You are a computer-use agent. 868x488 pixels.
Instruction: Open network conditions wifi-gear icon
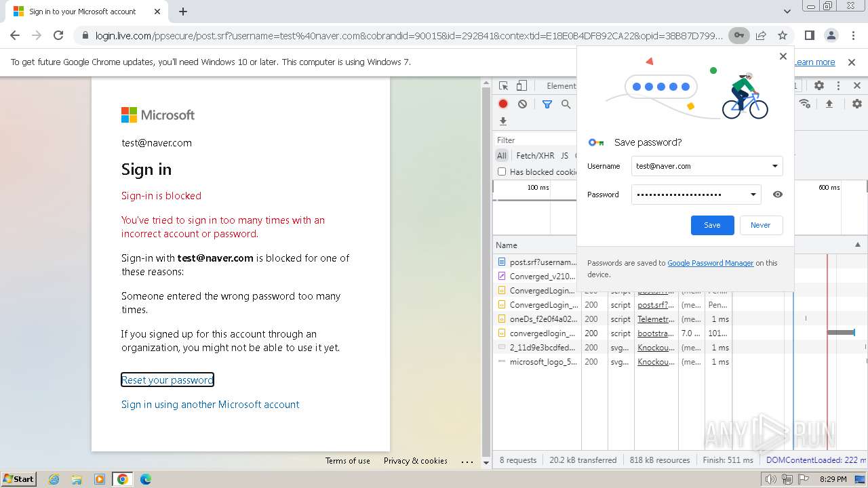[x=805, y=104]
